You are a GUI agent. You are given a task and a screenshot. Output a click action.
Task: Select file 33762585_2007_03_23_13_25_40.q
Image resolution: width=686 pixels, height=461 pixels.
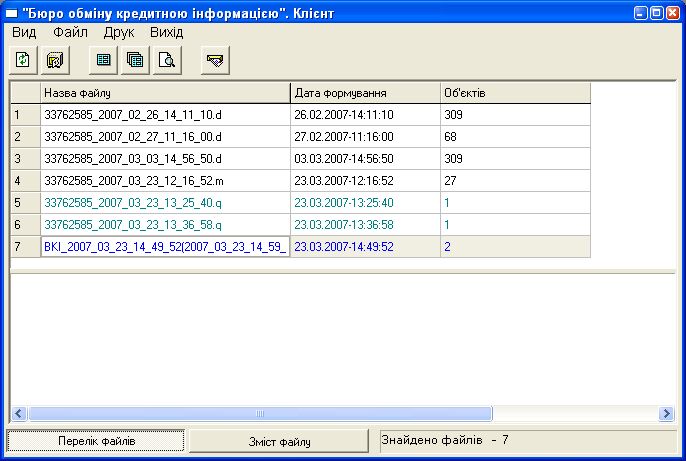pos(165,203)
